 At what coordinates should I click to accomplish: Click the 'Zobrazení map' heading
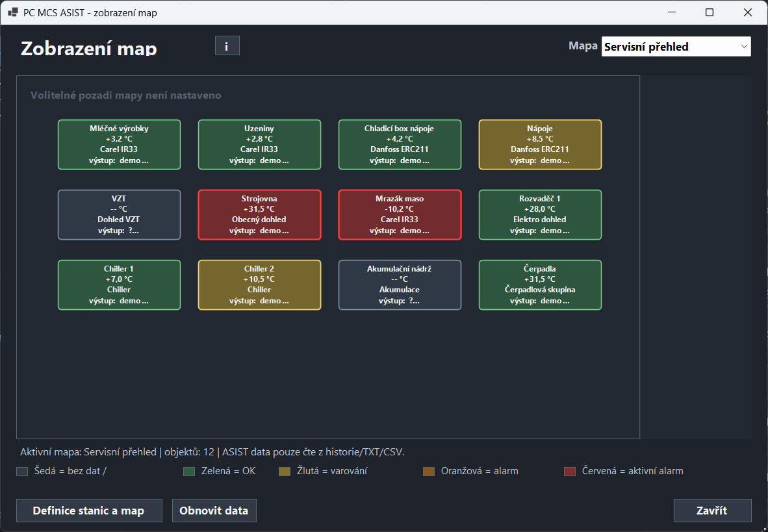pyautogui.click(x=88, y=49)
